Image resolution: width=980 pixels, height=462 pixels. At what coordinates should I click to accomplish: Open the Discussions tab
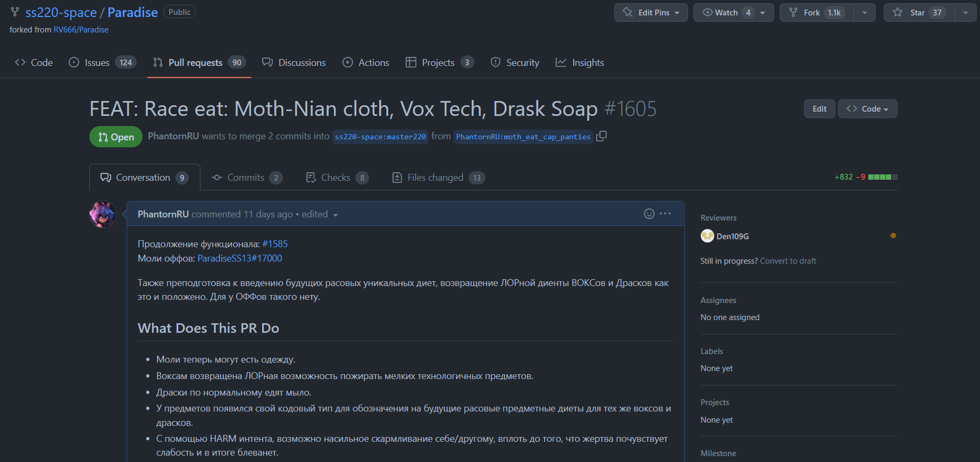pyautogui.click(x=294, y=63)
